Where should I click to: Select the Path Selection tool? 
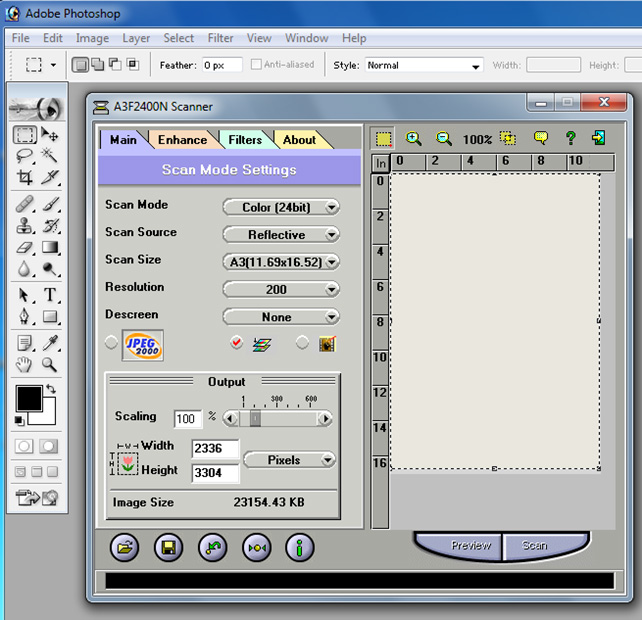click(x=24, y=295)
